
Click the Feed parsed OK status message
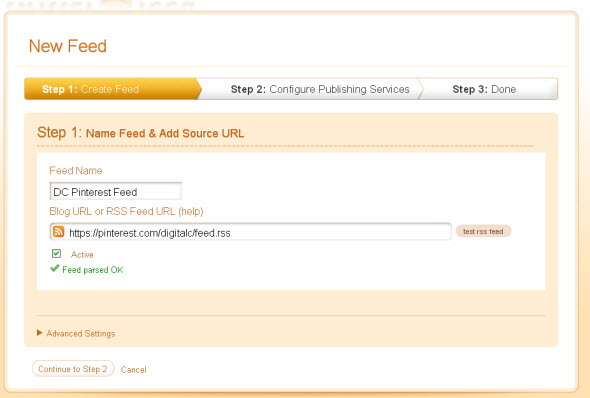pos(93,270)
